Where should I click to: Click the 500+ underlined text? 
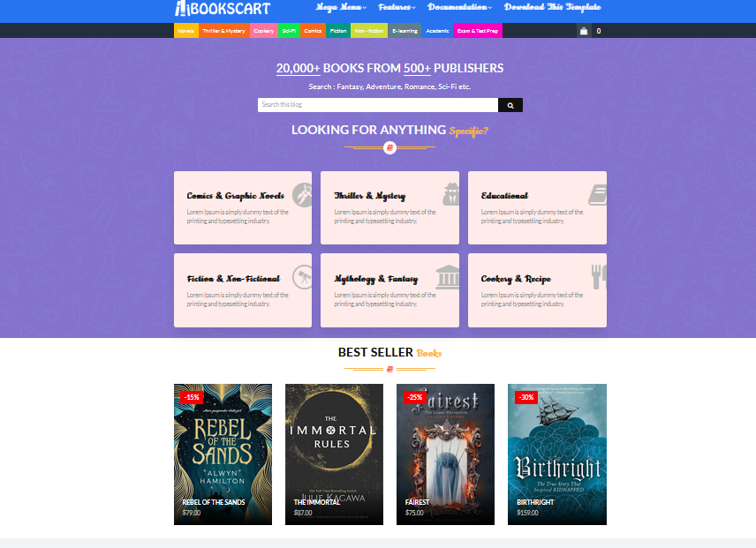pos(417,68)
